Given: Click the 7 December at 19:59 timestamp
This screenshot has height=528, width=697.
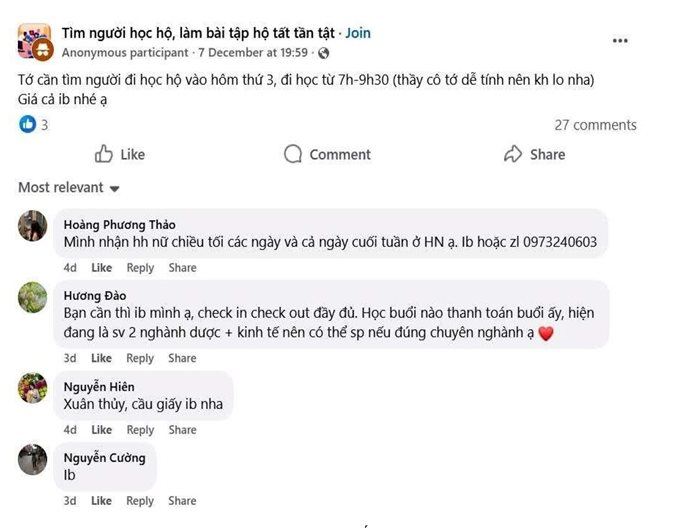Looking at the screenshot, I should (x=253, y=52).
